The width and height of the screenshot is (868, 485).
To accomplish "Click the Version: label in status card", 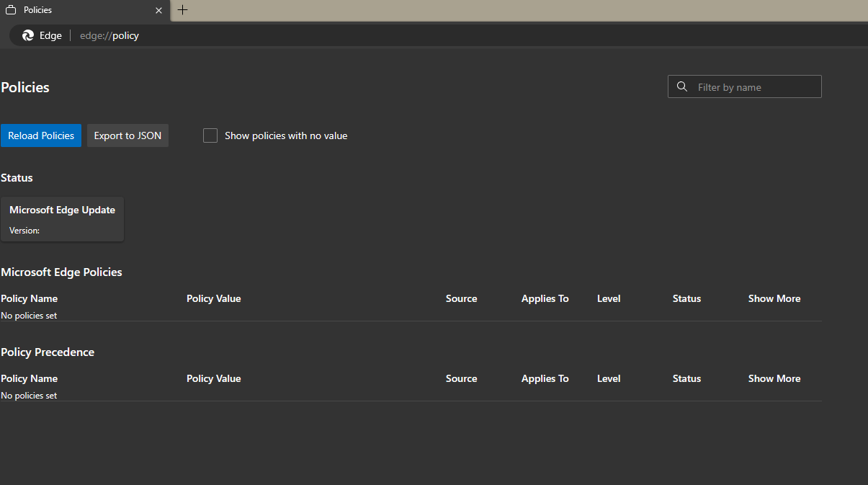I will tap(24, 231).
